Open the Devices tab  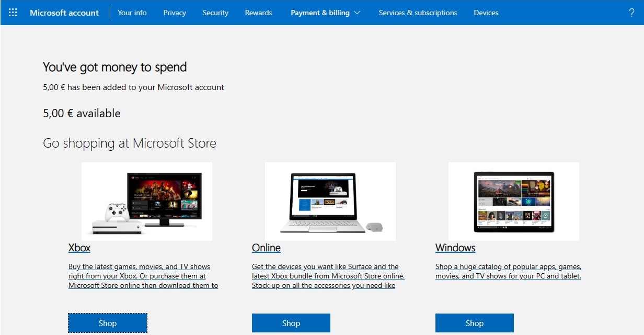click(486, 13)
